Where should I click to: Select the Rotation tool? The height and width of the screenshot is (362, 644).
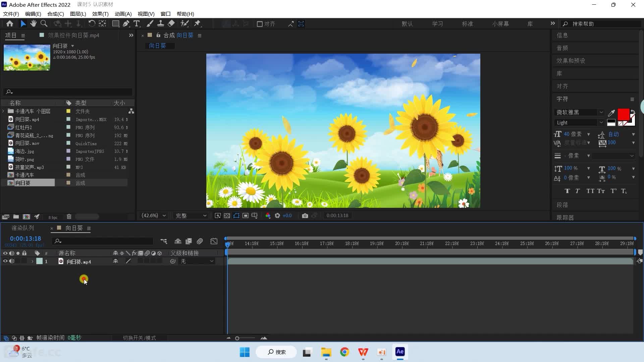pos(92,24)
